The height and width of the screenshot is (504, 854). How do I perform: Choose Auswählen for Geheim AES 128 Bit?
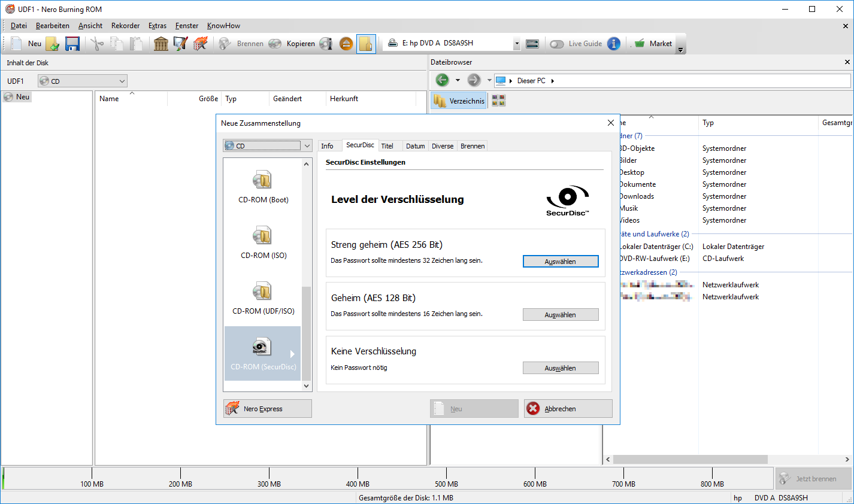(x=560, y=315)
